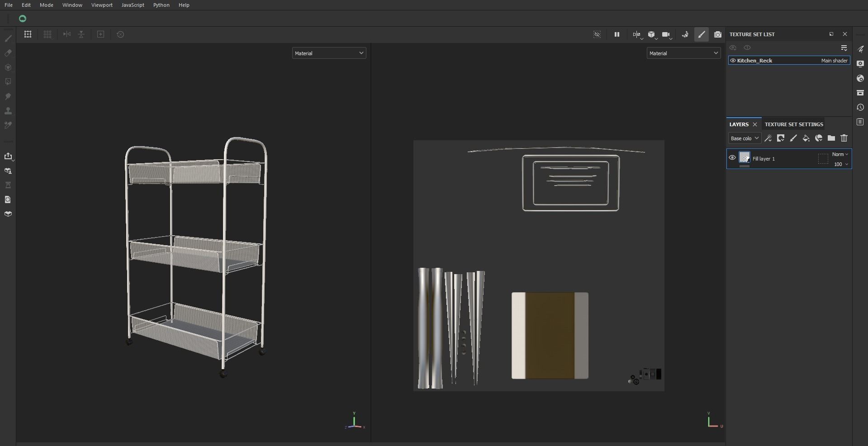Open the brush stroke panel in right dock
The height and width of the screenshot is (446, 868).
[x=860, y=49]
